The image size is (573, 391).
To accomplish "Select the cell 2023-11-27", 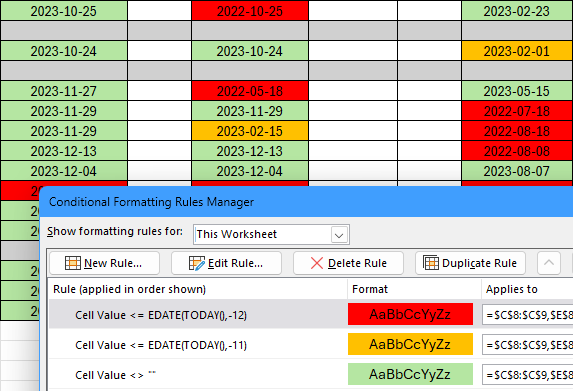I will [x=64, y=91].
